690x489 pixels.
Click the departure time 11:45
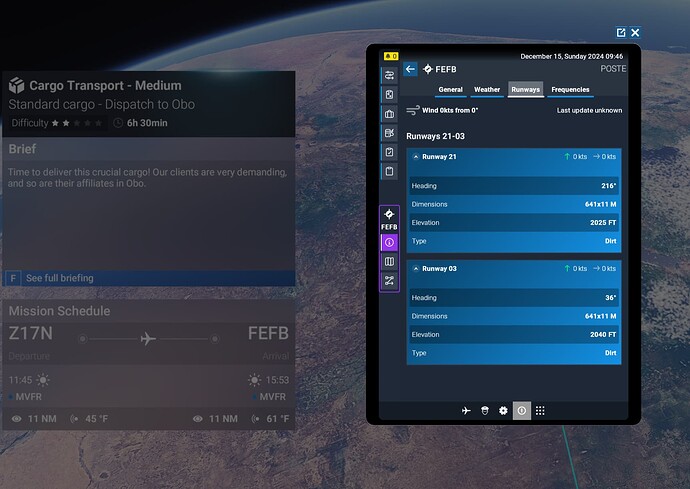click(x=20, y=380)
